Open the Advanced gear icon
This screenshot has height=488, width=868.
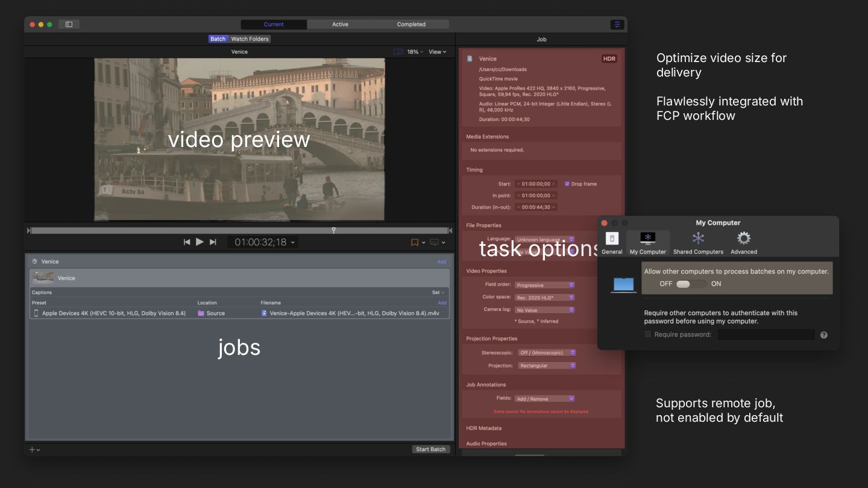coord(744,239)
